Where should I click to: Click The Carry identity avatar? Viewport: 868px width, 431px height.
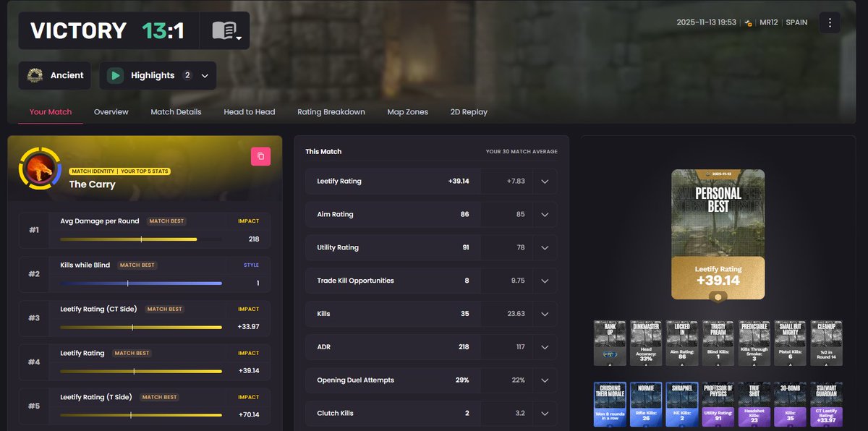pos(38,168)
